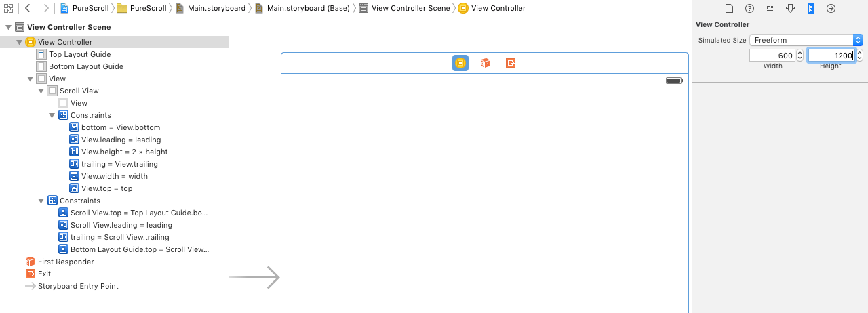
Task: Select Main.storyboard (Base) breadcrumb
Action: [x=302, y=8]
